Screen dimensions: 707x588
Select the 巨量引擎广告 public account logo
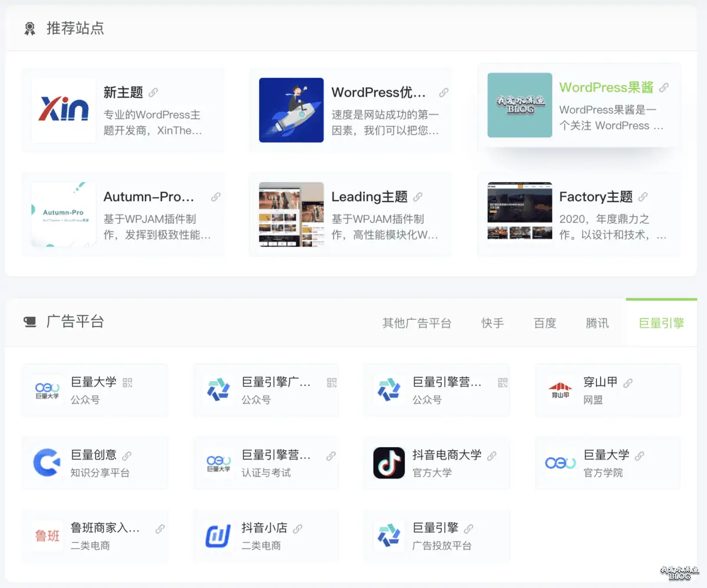tap(218, 390)
